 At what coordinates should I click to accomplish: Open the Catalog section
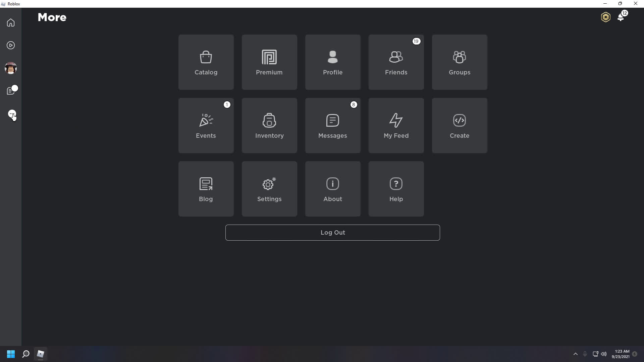pos(206,62)
